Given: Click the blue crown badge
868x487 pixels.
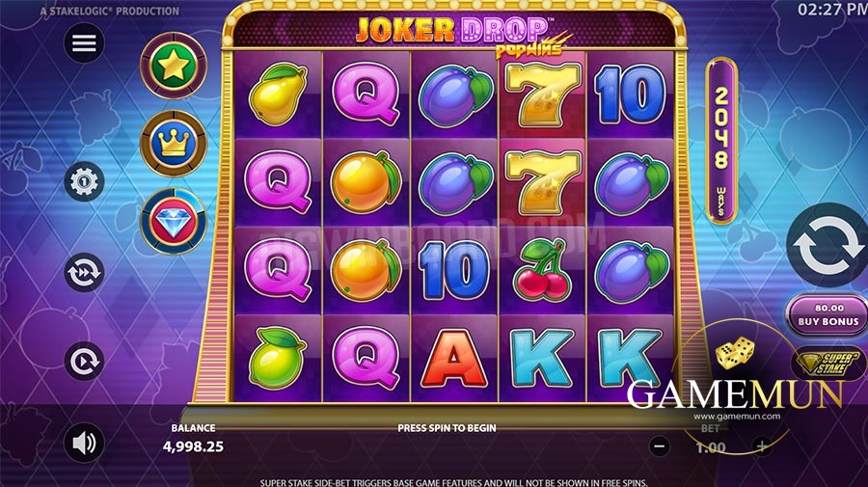Looking at the screenshot, I should (174, 144).
